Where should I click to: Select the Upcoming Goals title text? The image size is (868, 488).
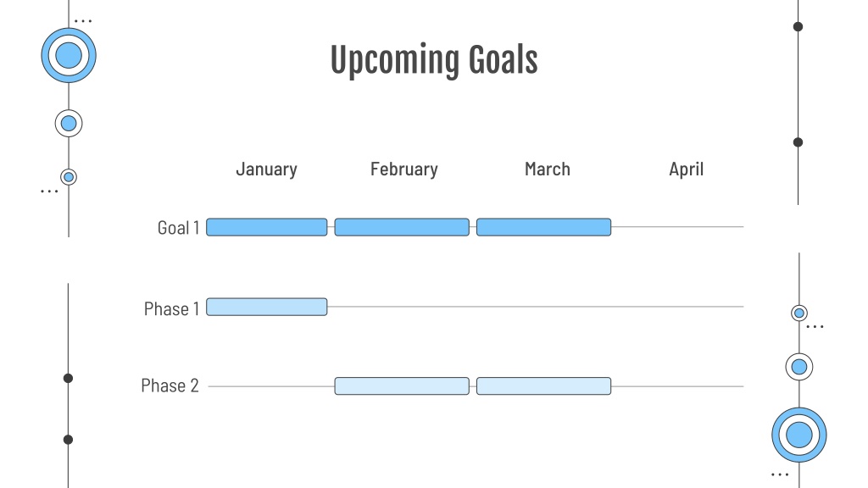[434, 60]
